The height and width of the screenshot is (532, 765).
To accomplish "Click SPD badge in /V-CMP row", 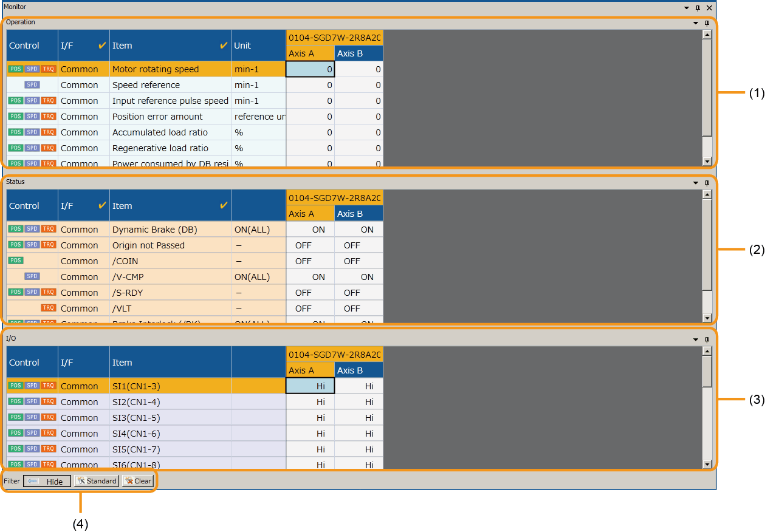I will pyautogui.click(x=32, y=276).
